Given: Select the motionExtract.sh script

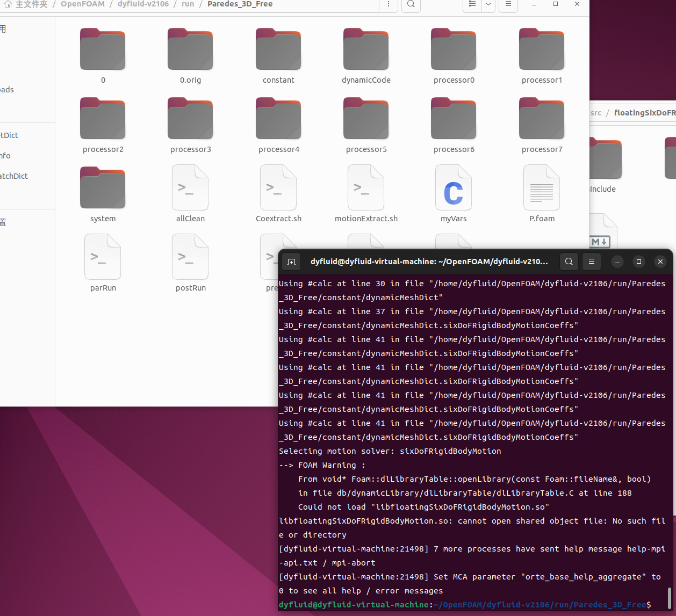Looking at the screenshot, I should 366,187.
